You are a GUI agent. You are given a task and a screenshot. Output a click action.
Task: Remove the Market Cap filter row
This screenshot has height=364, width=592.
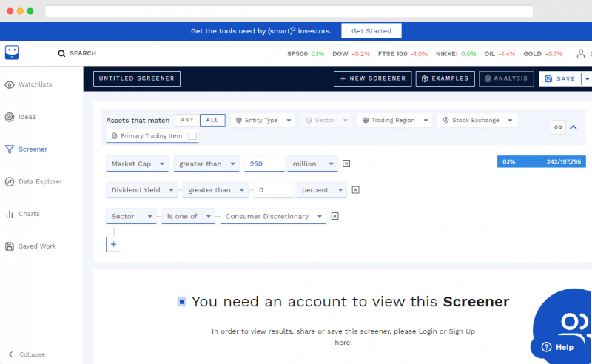(x=346, y=164)
